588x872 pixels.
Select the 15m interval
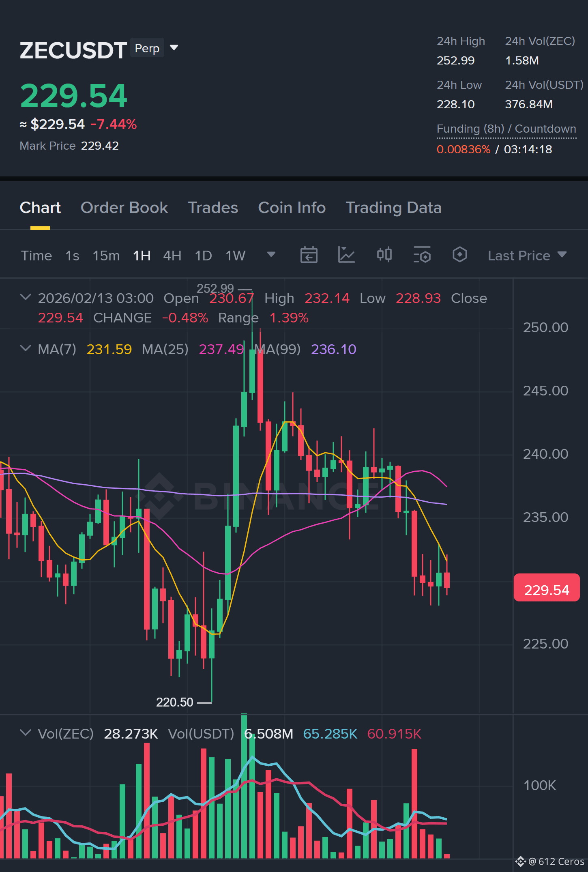tap(106, 256)
